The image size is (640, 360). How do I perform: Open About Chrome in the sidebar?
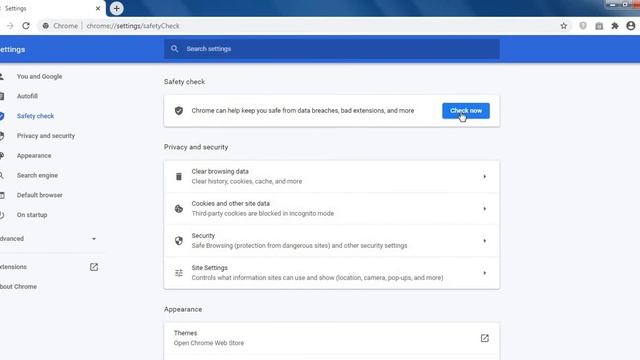tap(18, 287)
